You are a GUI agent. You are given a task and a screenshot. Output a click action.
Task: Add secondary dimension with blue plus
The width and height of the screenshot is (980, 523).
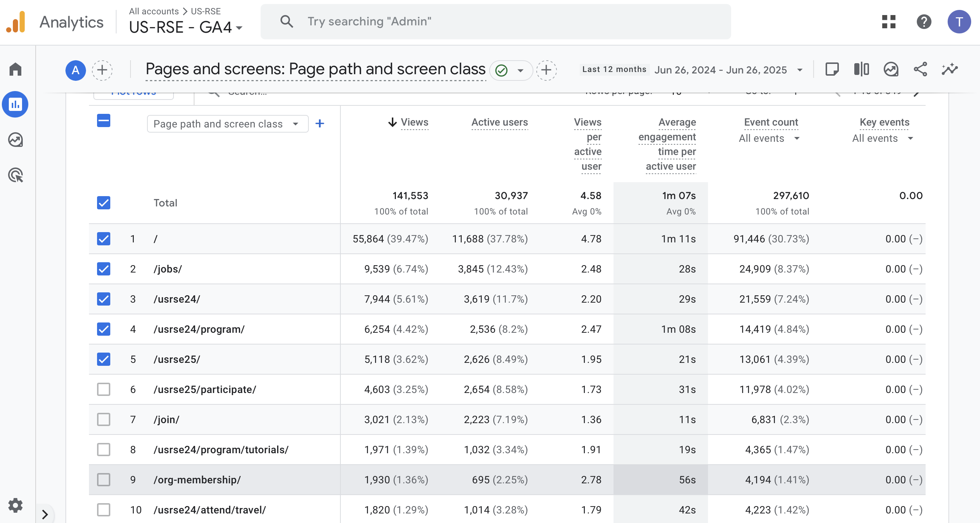[x=320, y=123]
